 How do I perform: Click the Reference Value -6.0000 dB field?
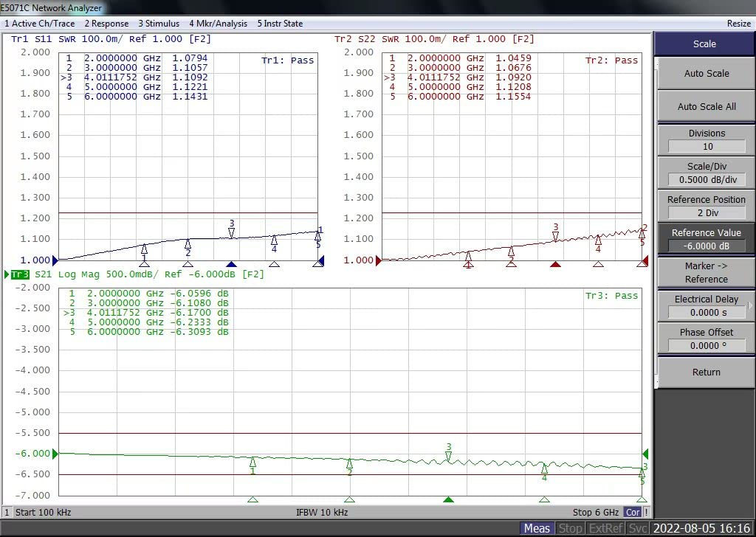pos(707,246)
